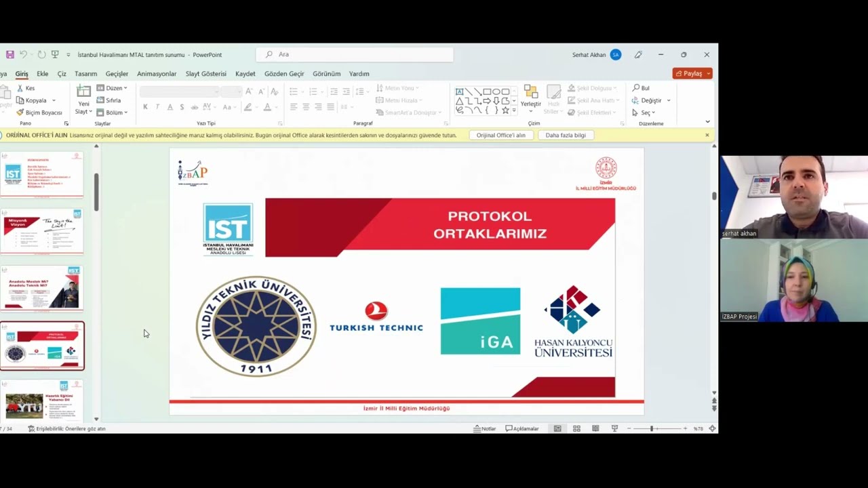Click the fit slide to window icon

coord(712,428)
